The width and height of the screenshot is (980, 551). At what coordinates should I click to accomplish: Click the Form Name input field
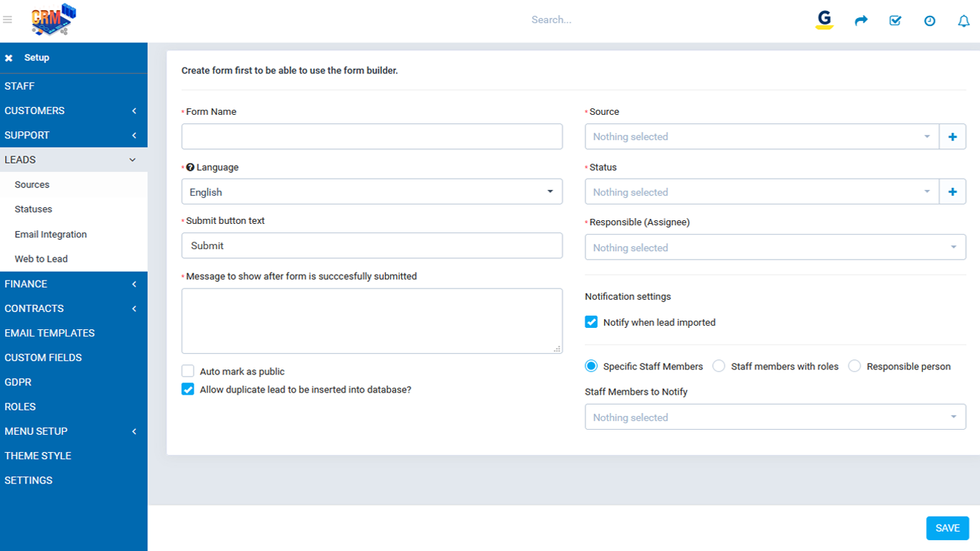coord(372,136)
